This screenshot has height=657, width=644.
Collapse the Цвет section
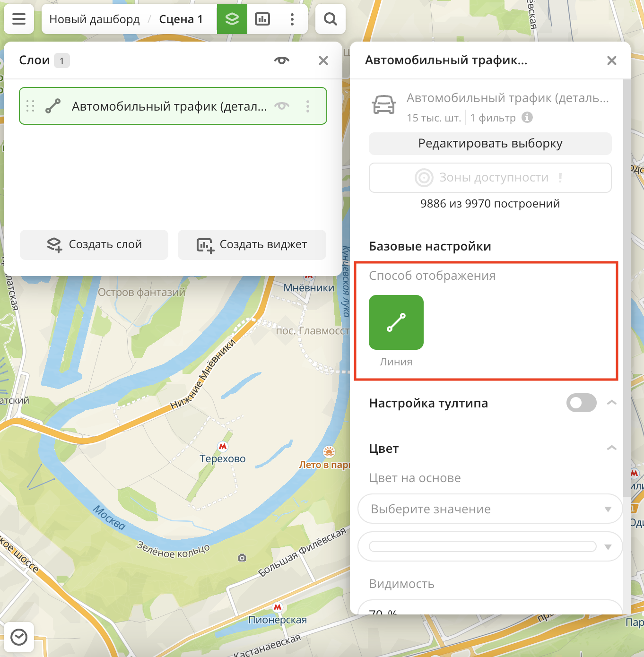coord(611,448)
